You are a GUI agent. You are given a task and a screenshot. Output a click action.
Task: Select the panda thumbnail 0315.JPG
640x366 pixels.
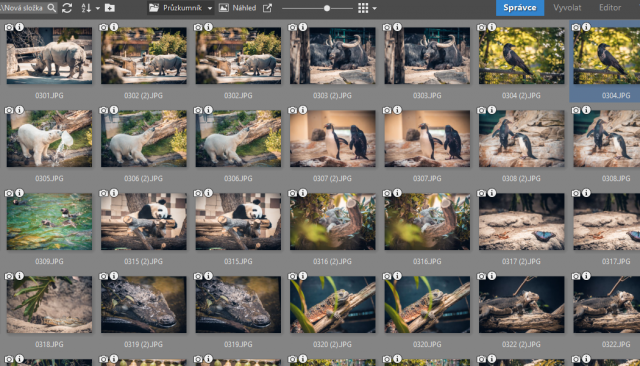pos(238,222)
